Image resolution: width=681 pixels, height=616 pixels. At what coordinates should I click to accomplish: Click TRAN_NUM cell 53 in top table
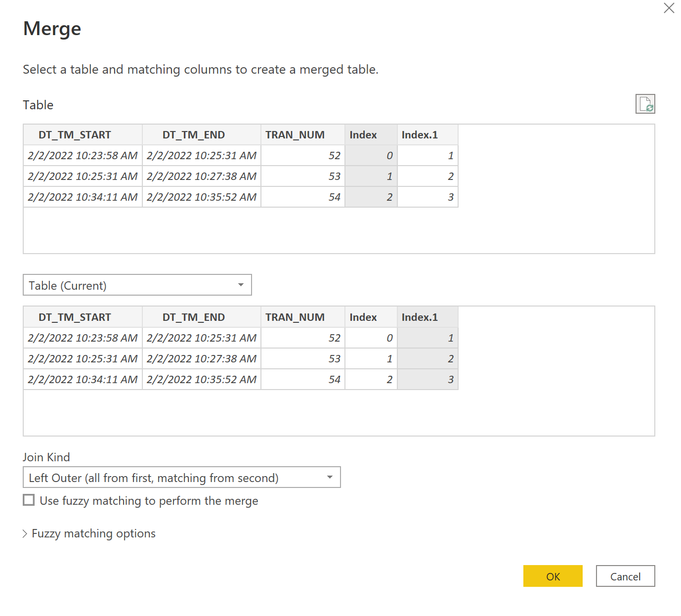(303, 176)
